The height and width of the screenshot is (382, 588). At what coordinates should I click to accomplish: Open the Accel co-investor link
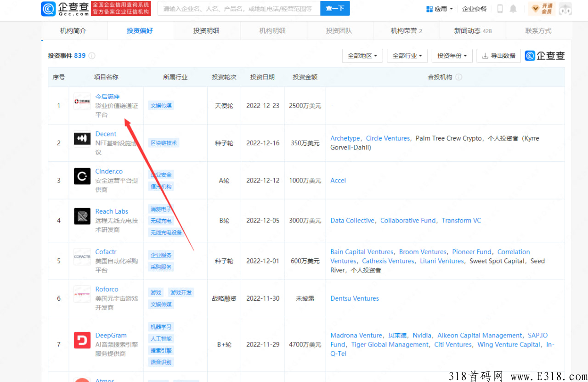pyautogui.click(x=338, y=181)
